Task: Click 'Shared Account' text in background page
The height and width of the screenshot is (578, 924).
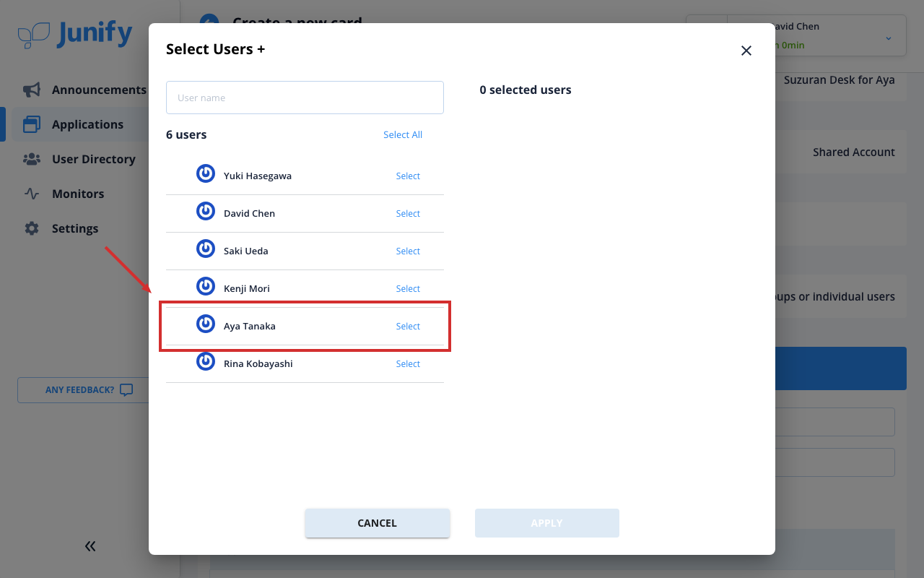Action: pos(854,152)
